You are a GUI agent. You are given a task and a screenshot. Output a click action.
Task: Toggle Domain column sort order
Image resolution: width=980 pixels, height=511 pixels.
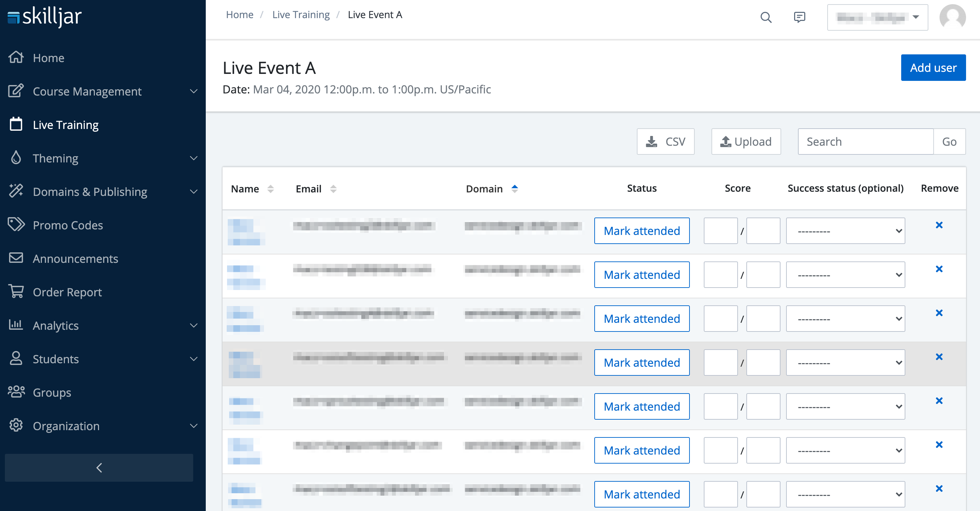pos(514,189)
